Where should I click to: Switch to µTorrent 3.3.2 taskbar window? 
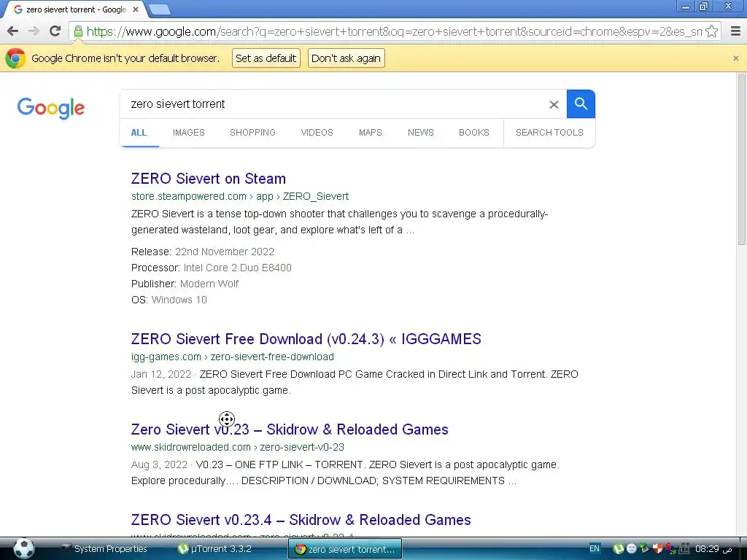214,549
